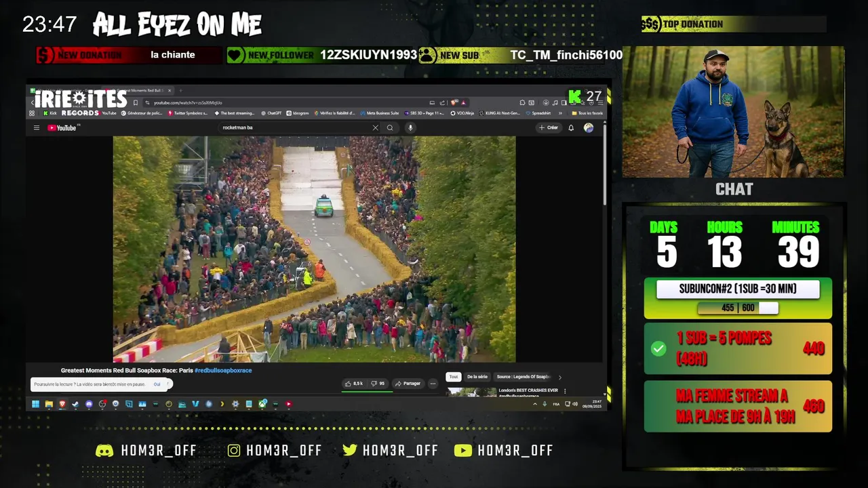
Task: Go to the YouTube home logo
Action: [62, 127]
